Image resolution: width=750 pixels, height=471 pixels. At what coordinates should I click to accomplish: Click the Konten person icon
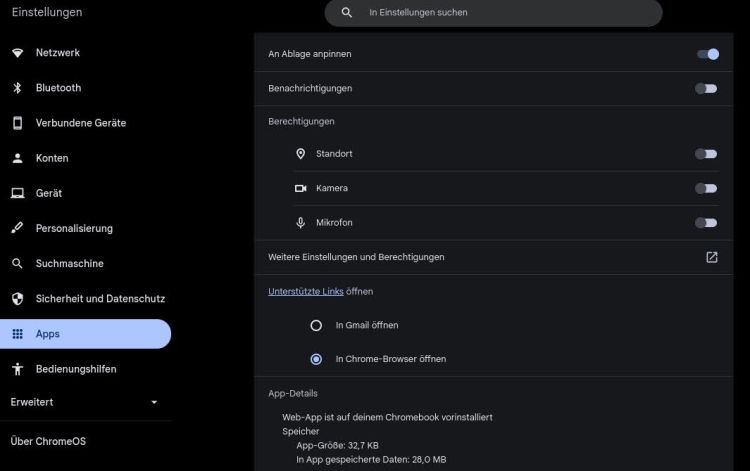[x=18, y=158]
